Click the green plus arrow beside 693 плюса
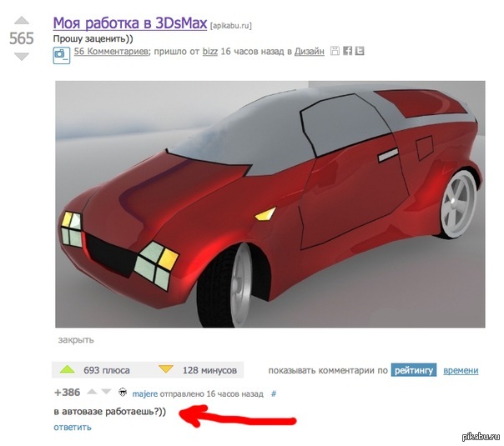The image size is (504, 446). pyautogui.click(x=68, y=369)
